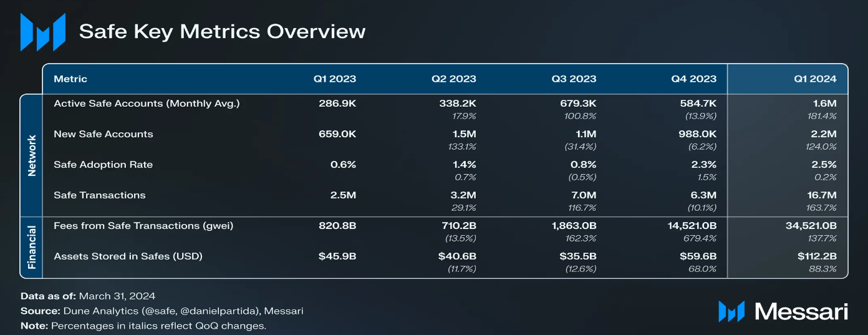868x335 pixels.
Task: Click the Messari logo icon beside the title
Action: 43,32
